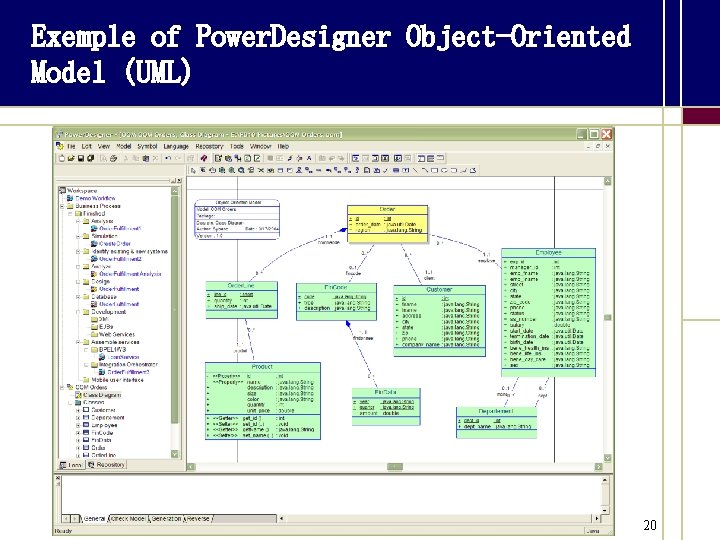Collapse the Business Process tree node

[63, 206]
